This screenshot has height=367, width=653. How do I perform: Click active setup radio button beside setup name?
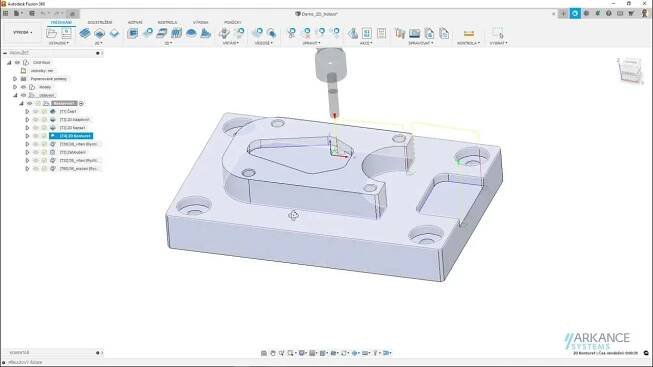[x=81, y=103]
